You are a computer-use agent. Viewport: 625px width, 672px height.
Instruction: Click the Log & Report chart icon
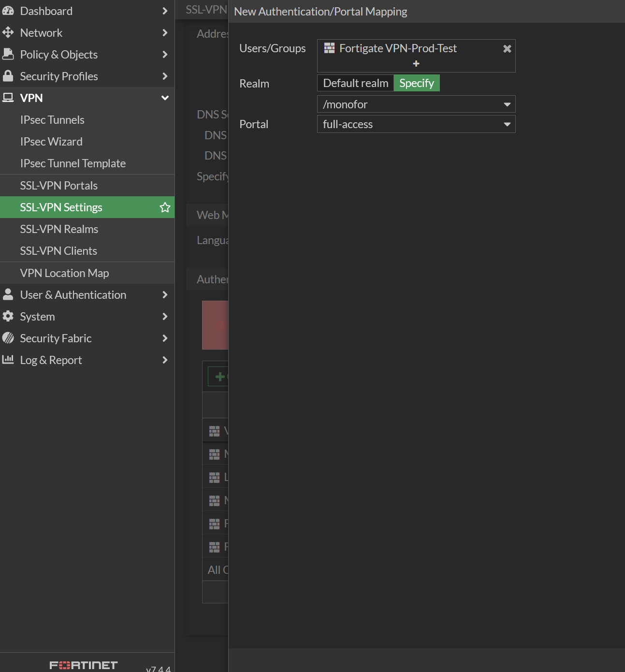click(8, 360)
